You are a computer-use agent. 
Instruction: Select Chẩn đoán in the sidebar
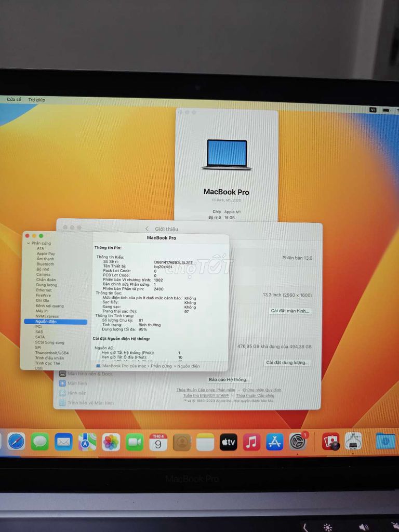point(46,280)
